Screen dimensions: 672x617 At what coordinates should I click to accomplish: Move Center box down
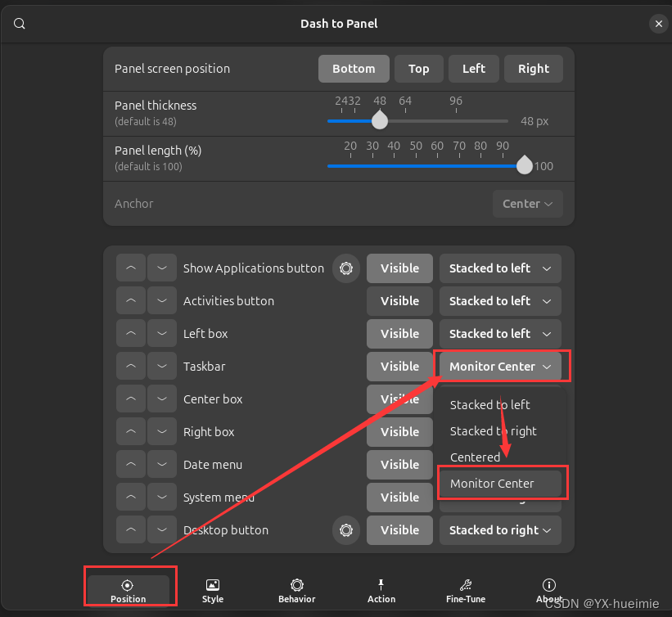162,399
